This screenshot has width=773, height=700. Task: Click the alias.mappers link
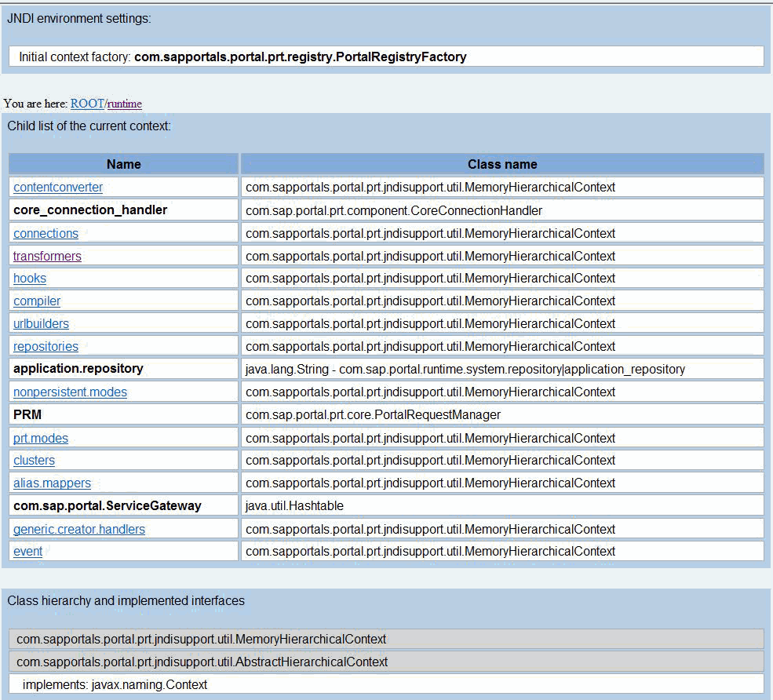pyautogui.click(x=52, y=483)
